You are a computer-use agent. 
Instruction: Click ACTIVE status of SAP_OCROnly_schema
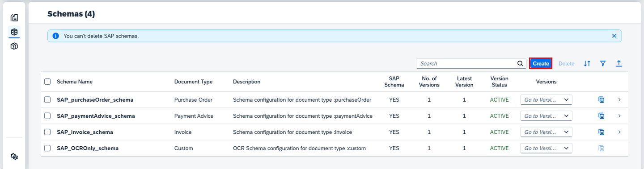pos(499,148)
